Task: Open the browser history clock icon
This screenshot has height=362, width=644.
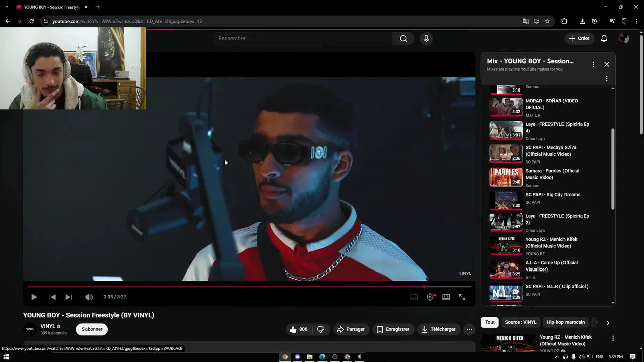Action: pyautogui.click(x=594, y=21)
